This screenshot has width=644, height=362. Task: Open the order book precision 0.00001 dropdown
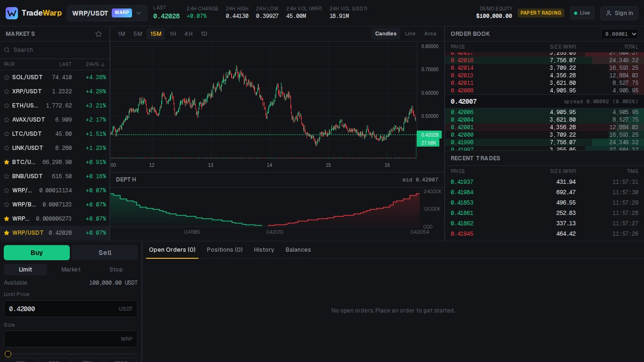click(x=619, y=34)
